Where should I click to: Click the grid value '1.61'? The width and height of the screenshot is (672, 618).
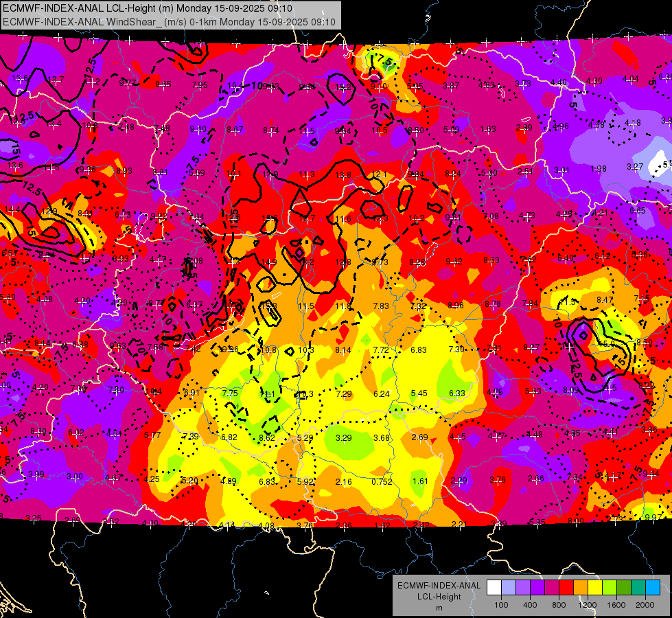coord(420,481)
